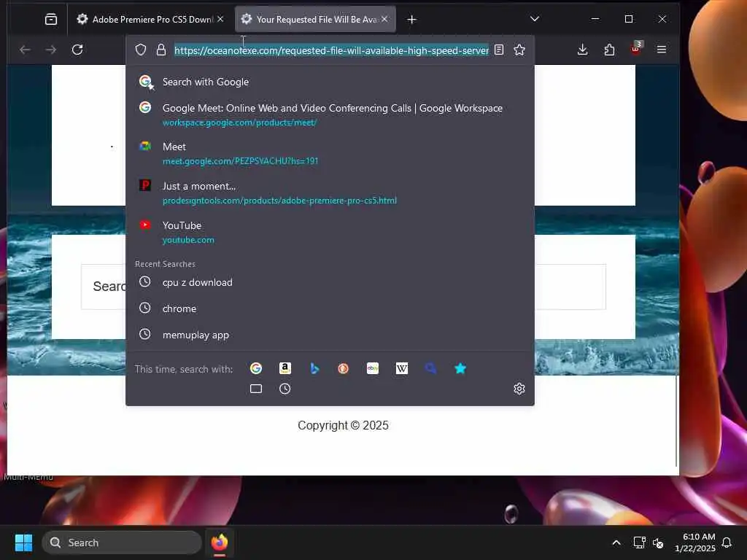The height and width of the screenshot is (560, 747).
Task: Open the clock showing 6:10 AM
Action: click(694, 542)
